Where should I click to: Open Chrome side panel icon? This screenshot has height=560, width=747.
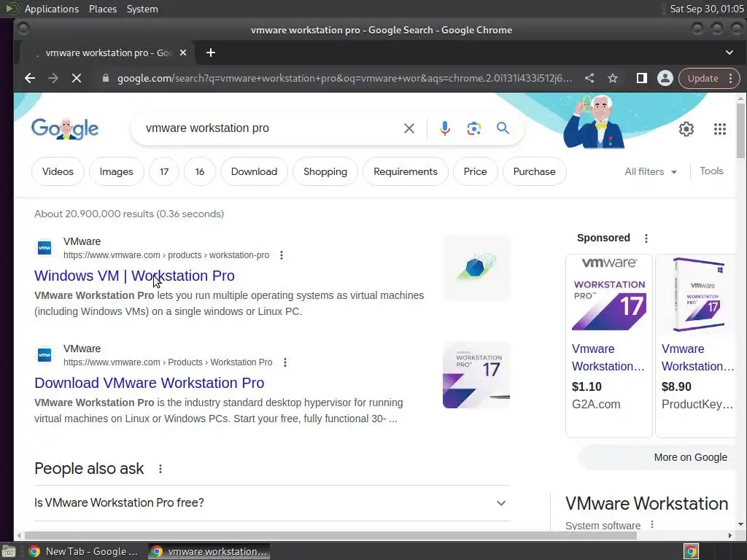[642, 78]
